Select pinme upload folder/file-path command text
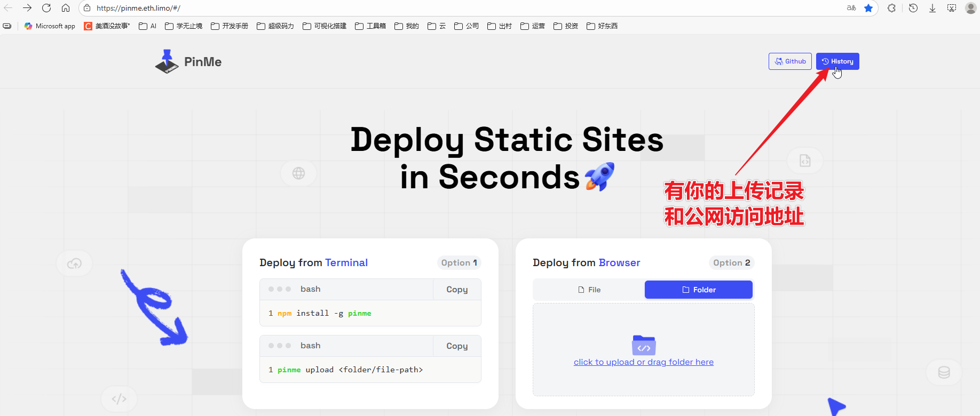 tap(350, 370)
